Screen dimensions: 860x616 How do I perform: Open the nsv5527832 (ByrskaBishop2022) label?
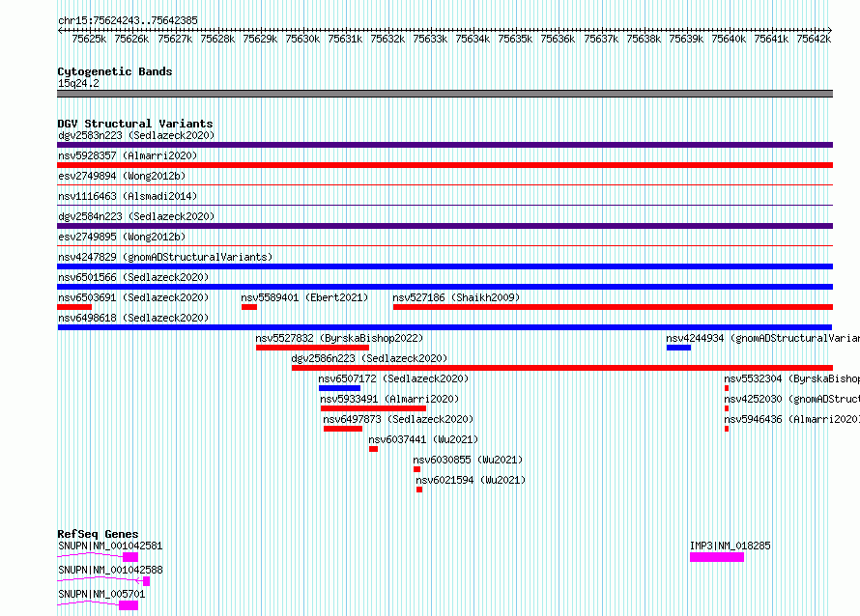click(339, 338)
